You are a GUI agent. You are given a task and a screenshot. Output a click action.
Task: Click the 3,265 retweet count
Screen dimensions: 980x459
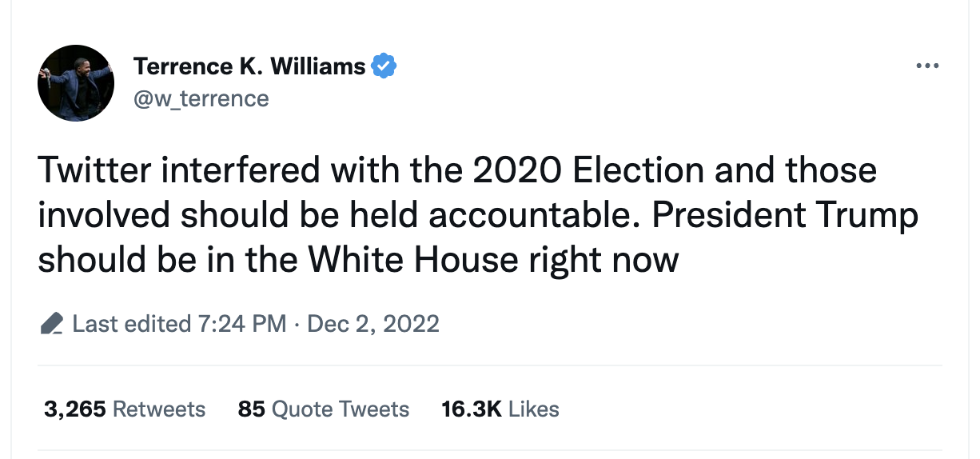pos(75,409)
